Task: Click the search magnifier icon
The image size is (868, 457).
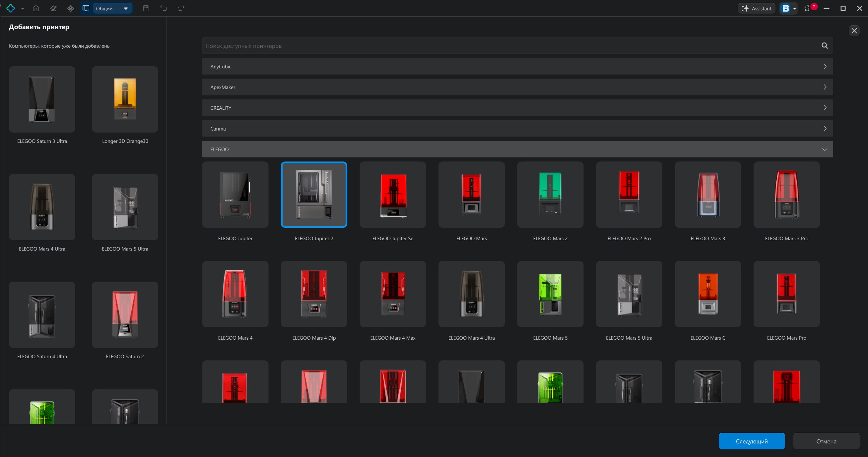Action: tap(825, 45)
